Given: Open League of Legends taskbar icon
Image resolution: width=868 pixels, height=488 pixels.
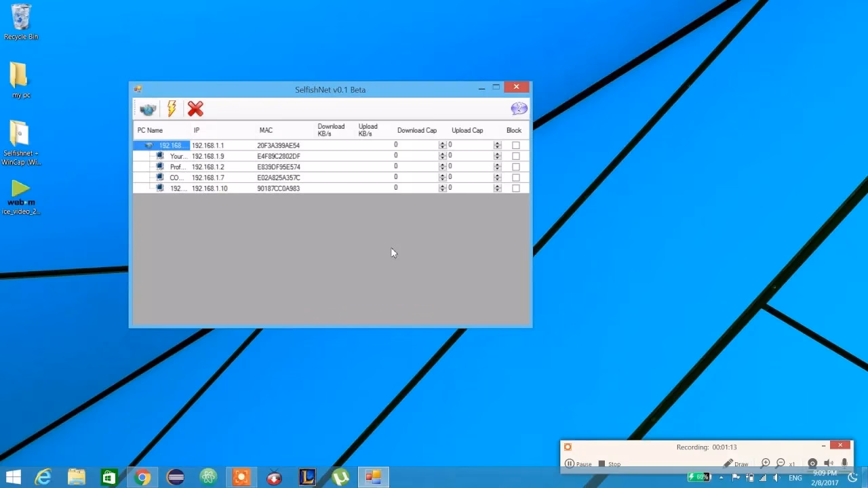Looking at the screenshot, I should [307, 477].
